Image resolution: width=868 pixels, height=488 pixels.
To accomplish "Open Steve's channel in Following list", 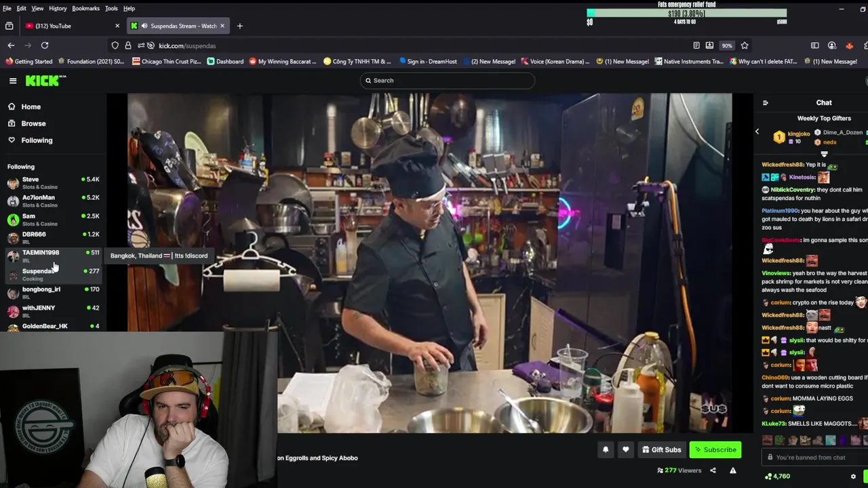I will [53, 182].
